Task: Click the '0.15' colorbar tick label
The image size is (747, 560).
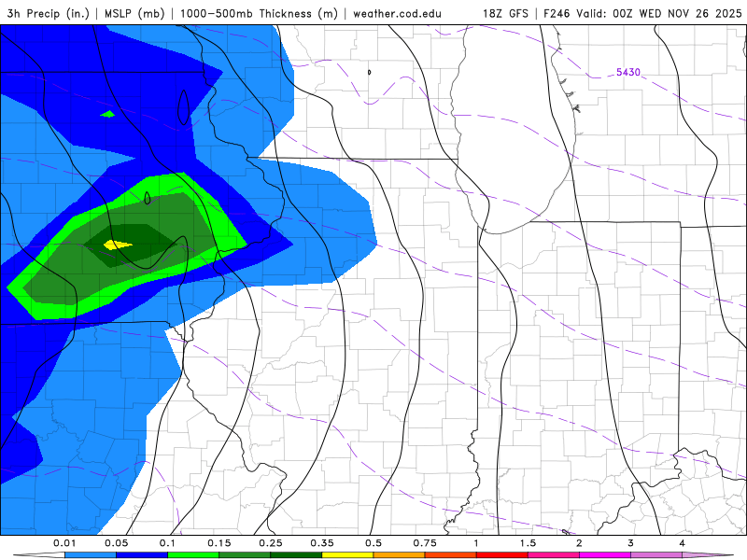Action: (219, 543)
